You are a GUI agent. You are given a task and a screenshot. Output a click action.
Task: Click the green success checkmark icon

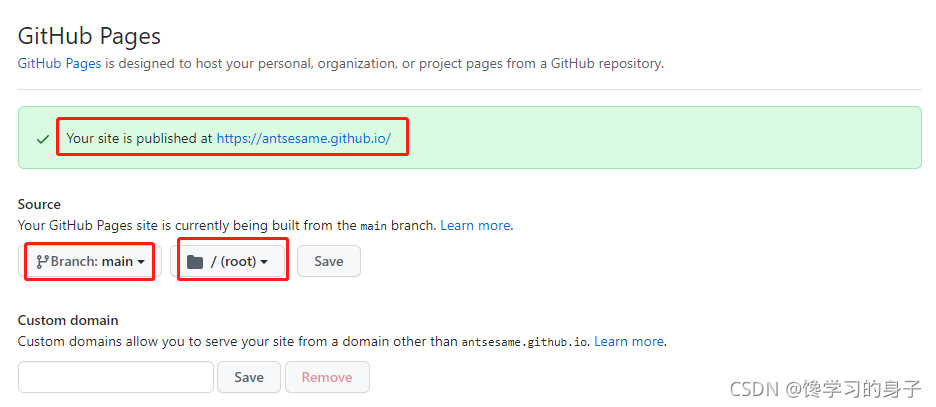(x=42, y=140)
